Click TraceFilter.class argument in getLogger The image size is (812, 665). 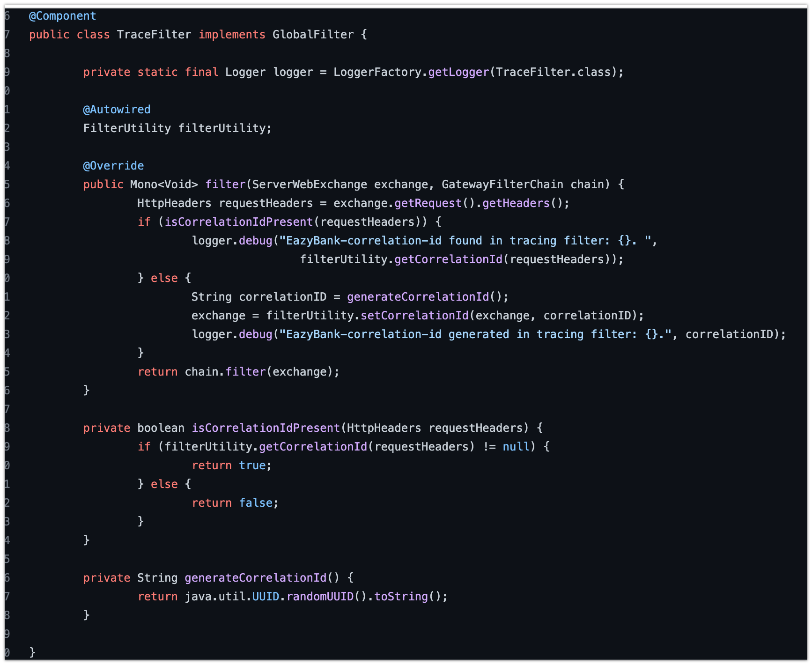553,72
